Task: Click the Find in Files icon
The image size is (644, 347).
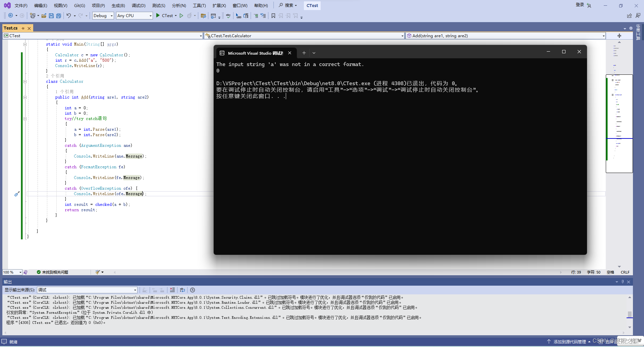Action: click(203, 15)
